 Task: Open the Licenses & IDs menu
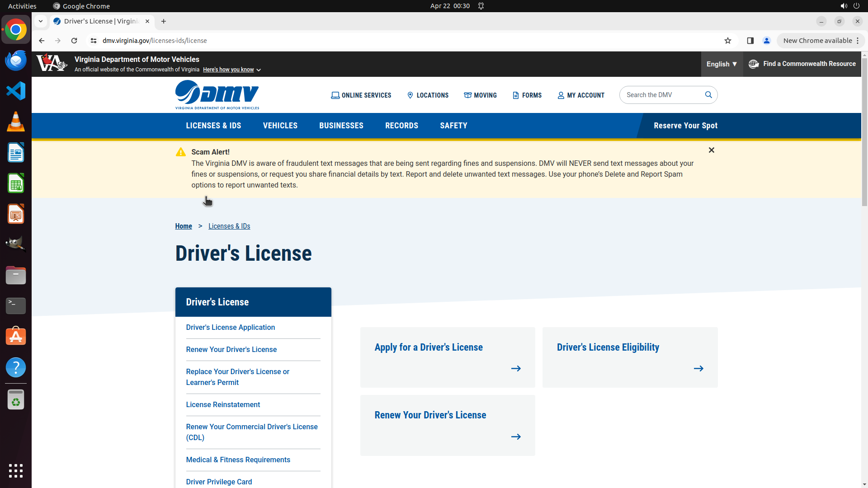(x=213, y=126)
